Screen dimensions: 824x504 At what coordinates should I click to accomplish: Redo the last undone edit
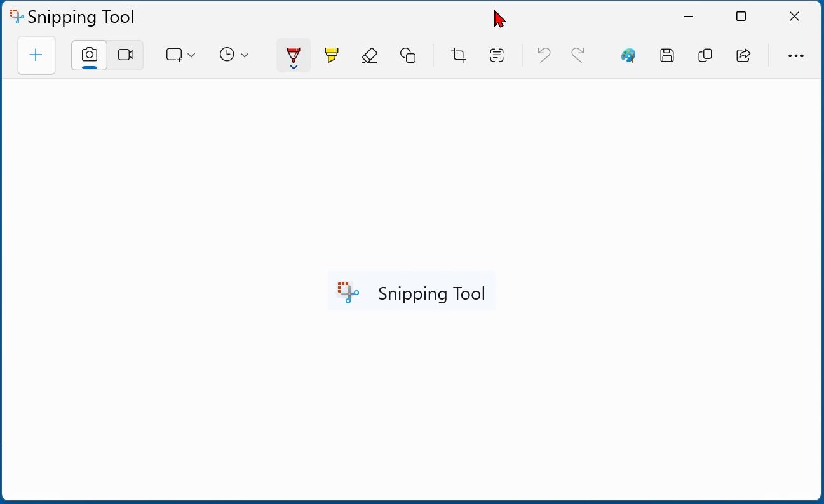(577, 55)
